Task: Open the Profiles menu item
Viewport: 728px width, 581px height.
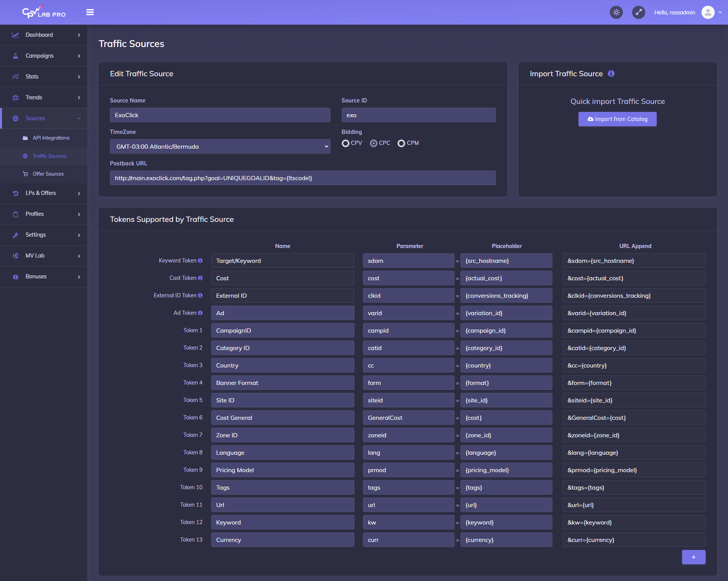Action: tap(44, 214)
